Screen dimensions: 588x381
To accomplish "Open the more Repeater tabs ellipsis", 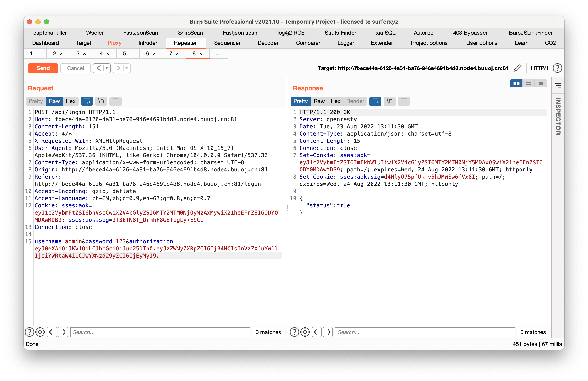I will [218, 54].
